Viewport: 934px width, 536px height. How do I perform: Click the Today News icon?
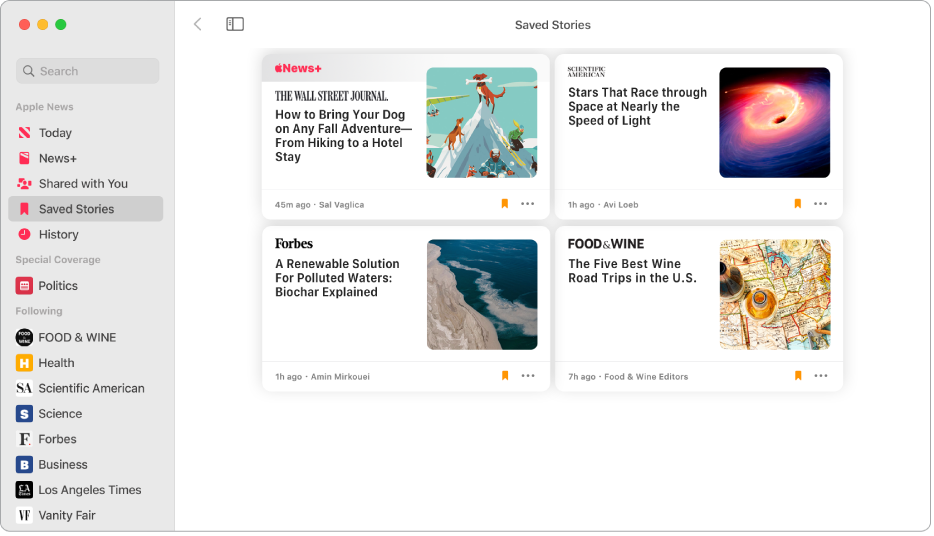[24, 133]
